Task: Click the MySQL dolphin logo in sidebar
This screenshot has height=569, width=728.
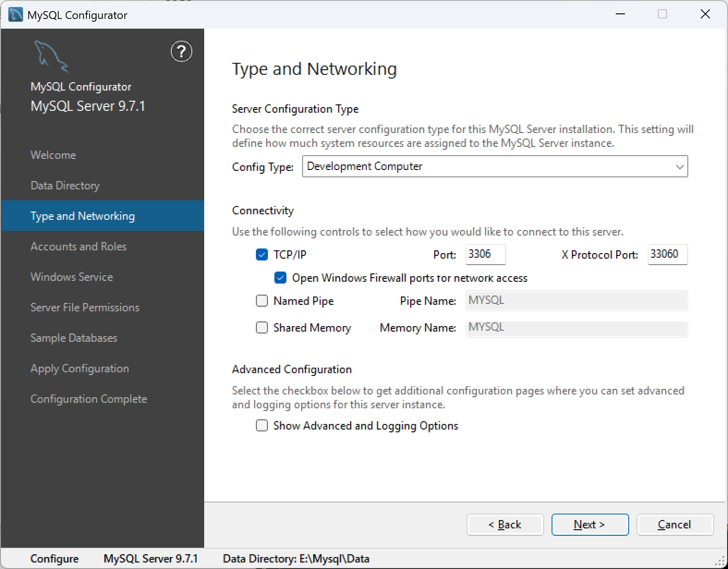Action: click(x=51, y=56)
